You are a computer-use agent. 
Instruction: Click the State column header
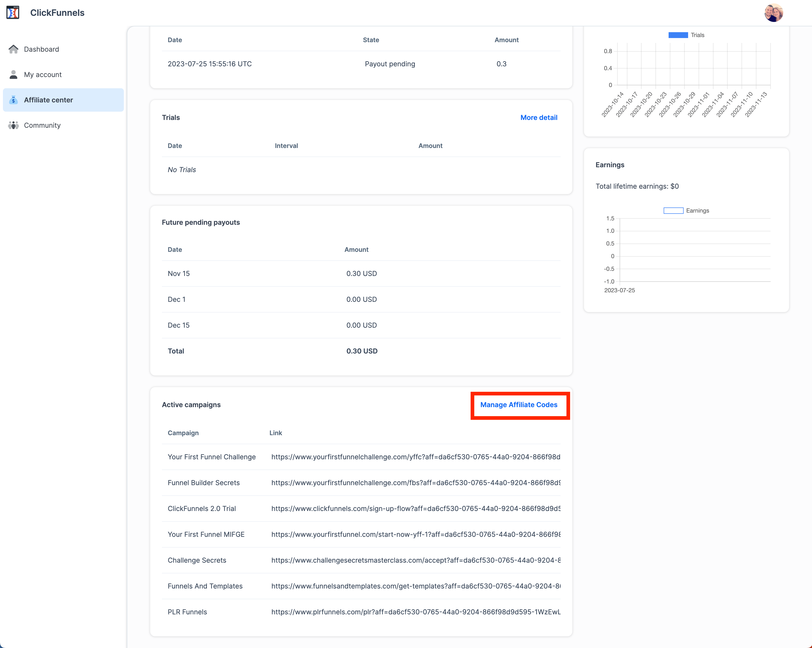click(x=371, y=40)
